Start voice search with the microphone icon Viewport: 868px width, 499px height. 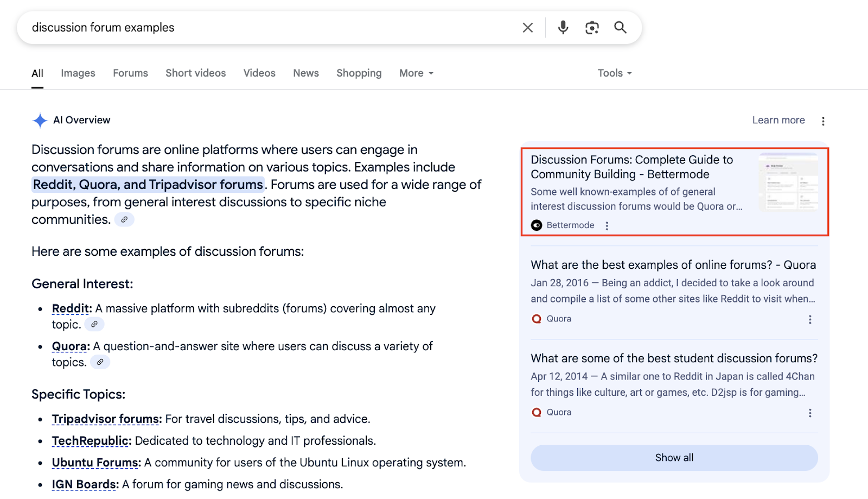click(563, 27)
